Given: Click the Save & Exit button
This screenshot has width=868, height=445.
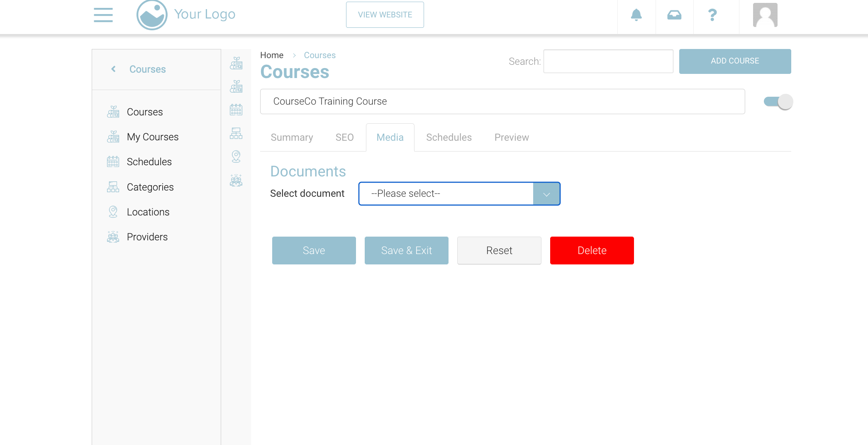Looking at the screenshot, I should click(406, 250).
